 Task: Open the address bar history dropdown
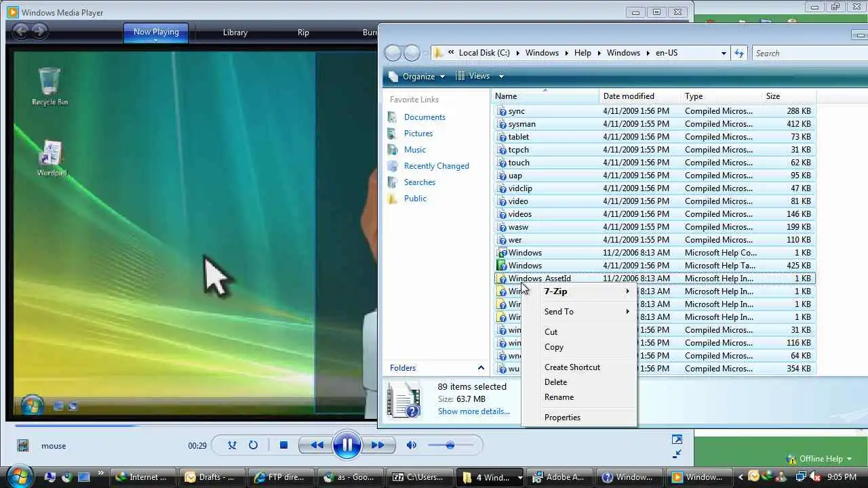click(724, 53)
